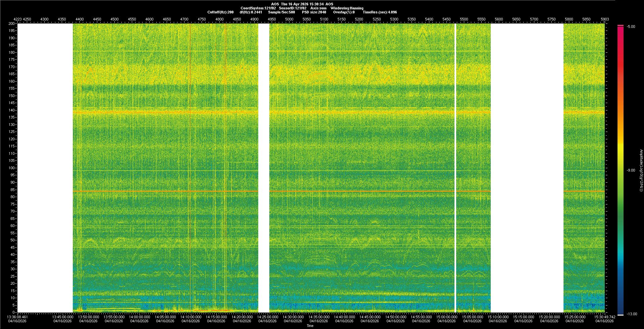Click the 4500 tick on the top axis
Screen dimensions: 644x329
[114, 19]
